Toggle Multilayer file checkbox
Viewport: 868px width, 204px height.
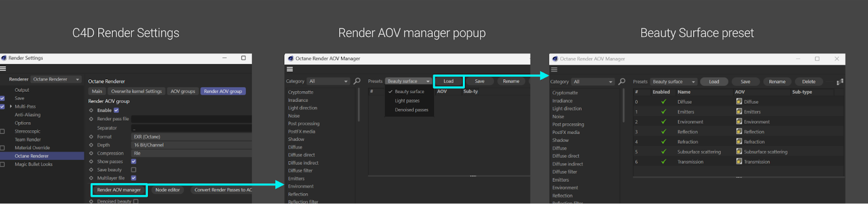133,178
